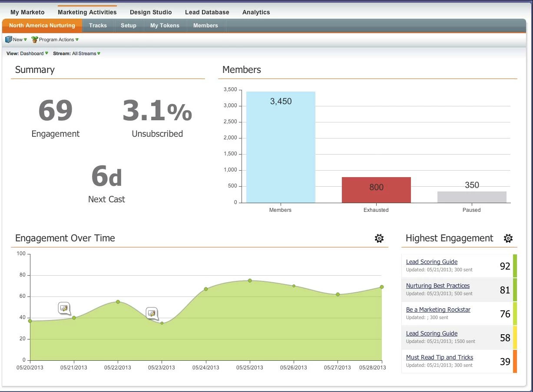Image resolution: width=533 pixels, height=392 pixels.
Task: Click the score 76 value
Action: point(505,314)
